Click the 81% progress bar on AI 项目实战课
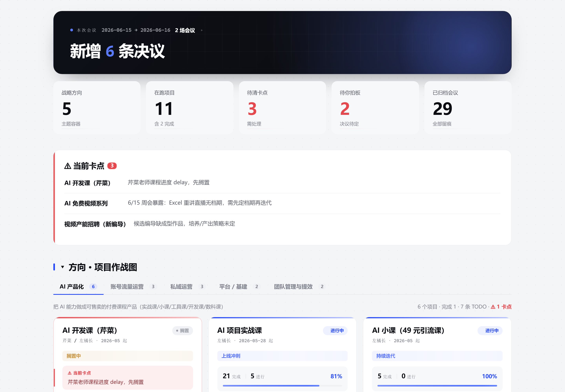Image resolution: width=565 pixels, height=392 pixels. [282, 386]
